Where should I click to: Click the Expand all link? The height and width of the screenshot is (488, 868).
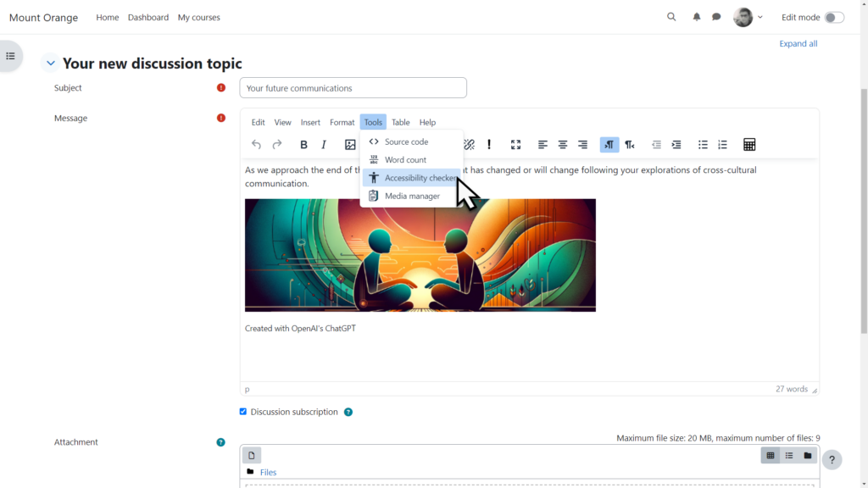[x=798, y=44]
